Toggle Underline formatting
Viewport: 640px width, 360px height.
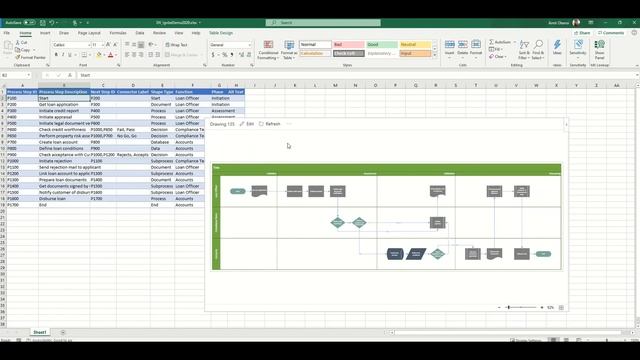70,55
